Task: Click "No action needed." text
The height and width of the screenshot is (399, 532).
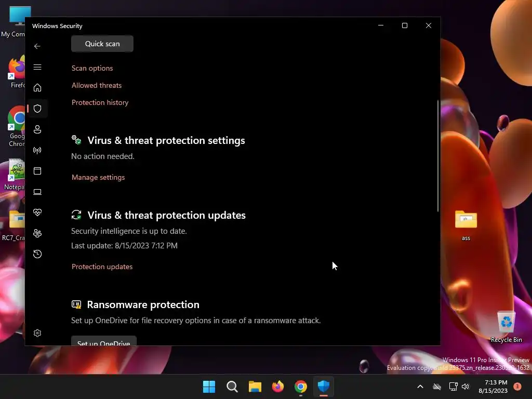Action: [x=103, y=156]
